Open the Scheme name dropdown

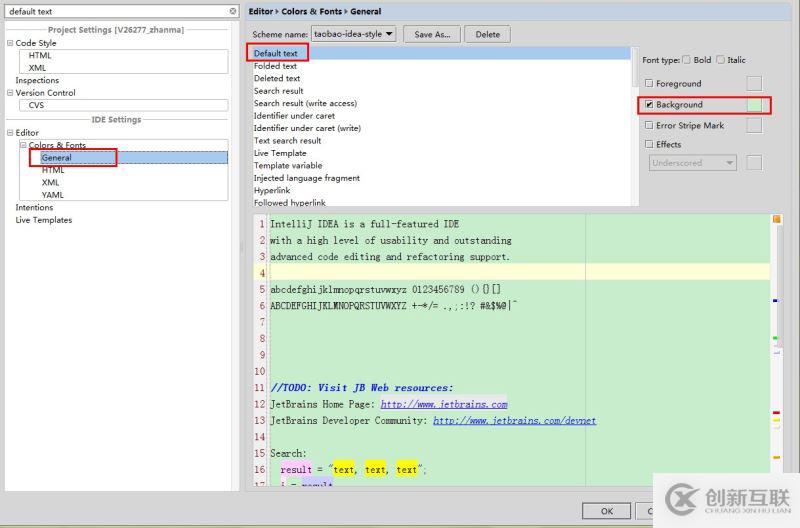click(x=354, y=34)
